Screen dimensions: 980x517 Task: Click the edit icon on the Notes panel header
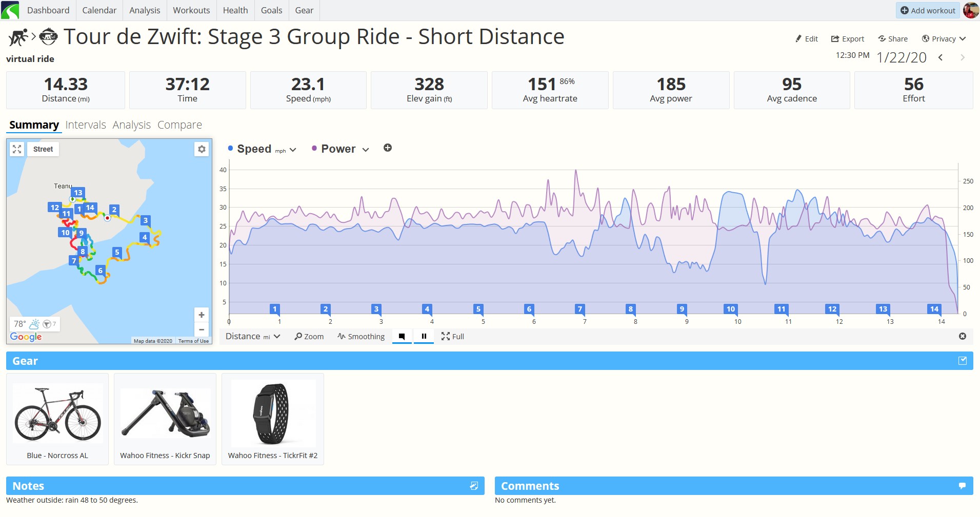click(x=474, y=486)
